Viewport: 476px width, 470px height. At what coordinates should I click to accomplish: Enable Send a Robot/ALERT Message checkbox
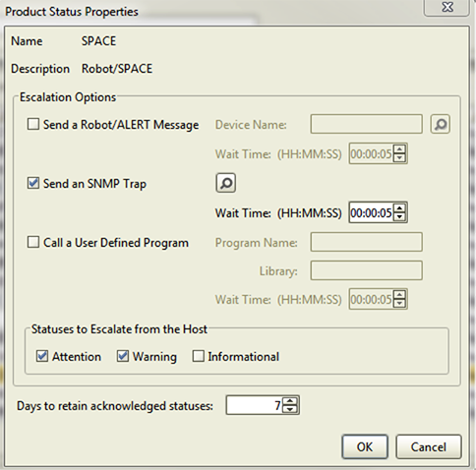click(33, 124)
